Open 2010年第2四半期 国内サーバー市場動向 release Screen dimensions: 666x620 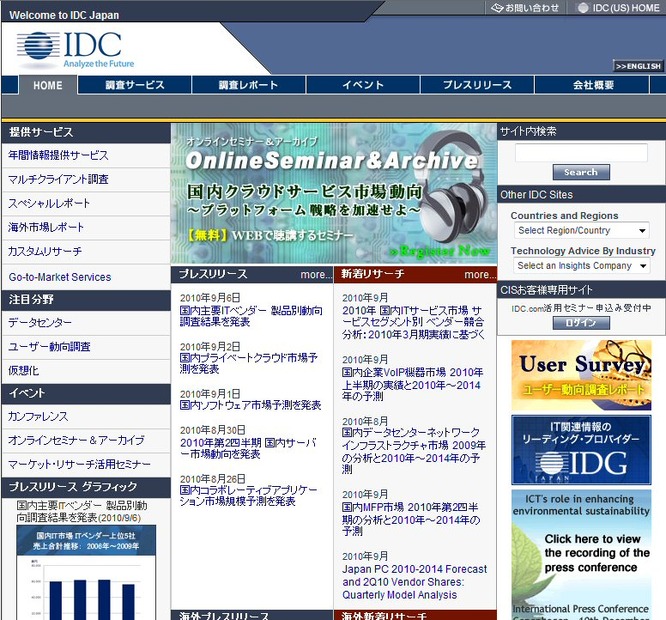click(248, 448)
